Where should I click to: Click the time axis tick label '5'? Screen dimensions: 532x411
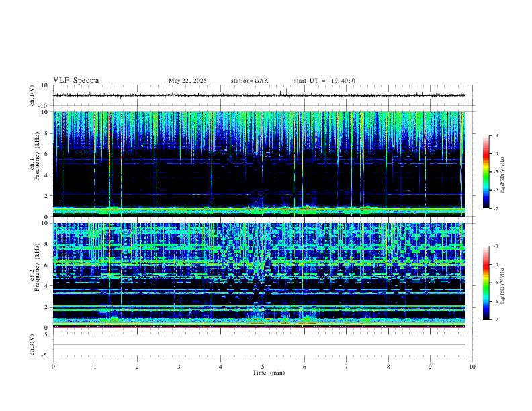(x=263, y=367)
